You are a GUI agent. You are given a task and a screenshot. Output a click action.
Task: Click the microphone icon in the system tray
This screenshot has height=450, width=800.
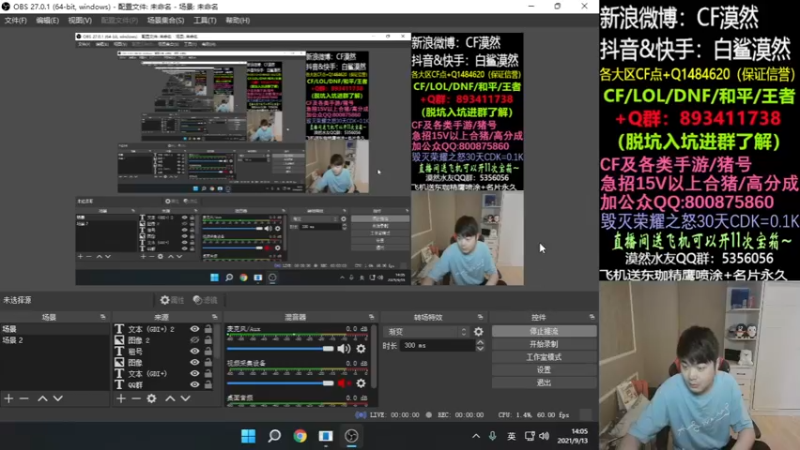point(492,436)
